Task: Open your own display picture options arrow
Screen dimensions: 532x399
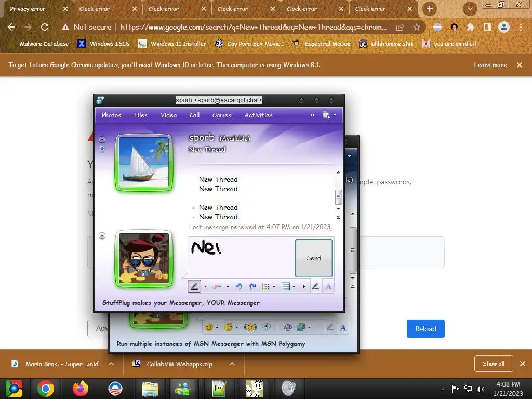Action: pyautogui.click(x=102, y=235)
